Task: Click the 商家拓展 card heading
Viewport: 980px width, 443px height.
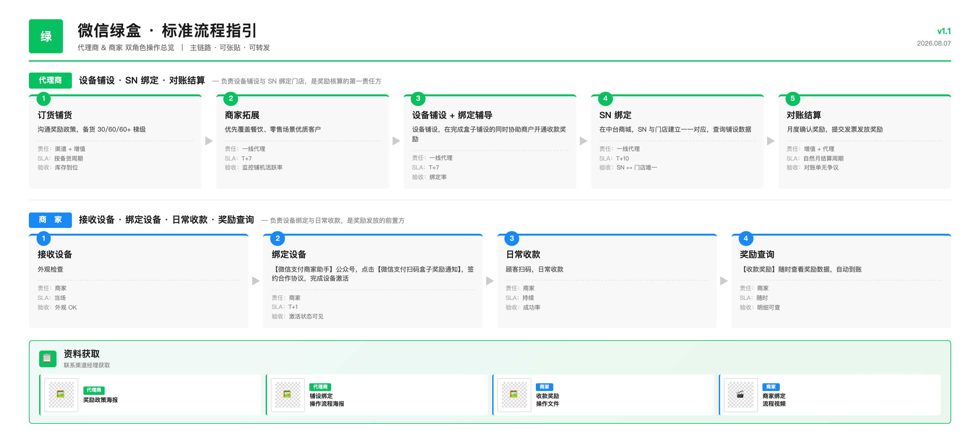Action: 242,115
